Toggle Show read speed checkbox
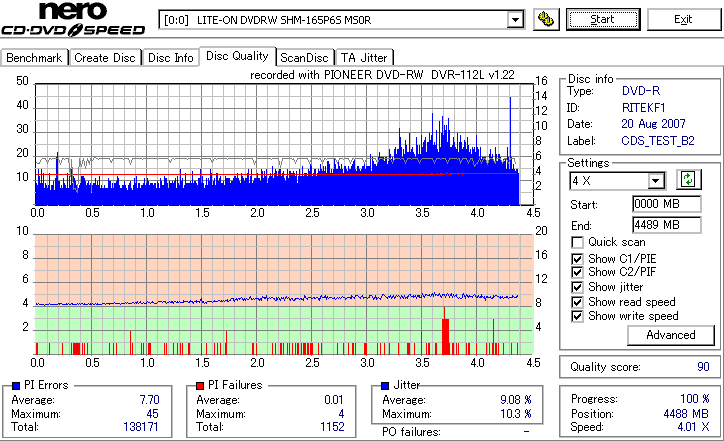The width and height of the screenshot is (724, 441). pos(577,302)
